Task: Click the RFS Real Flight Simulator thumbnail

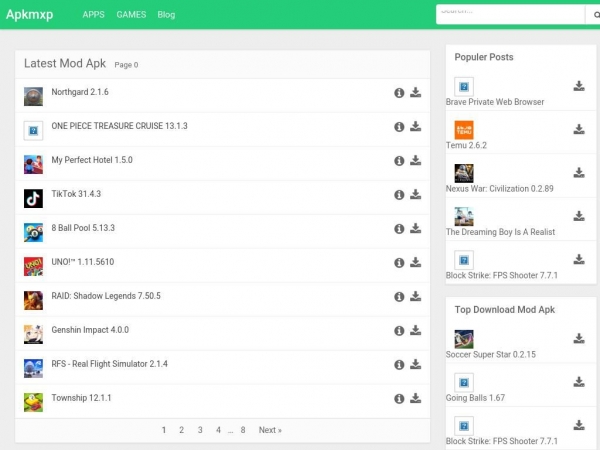Action: click(33, 368)
